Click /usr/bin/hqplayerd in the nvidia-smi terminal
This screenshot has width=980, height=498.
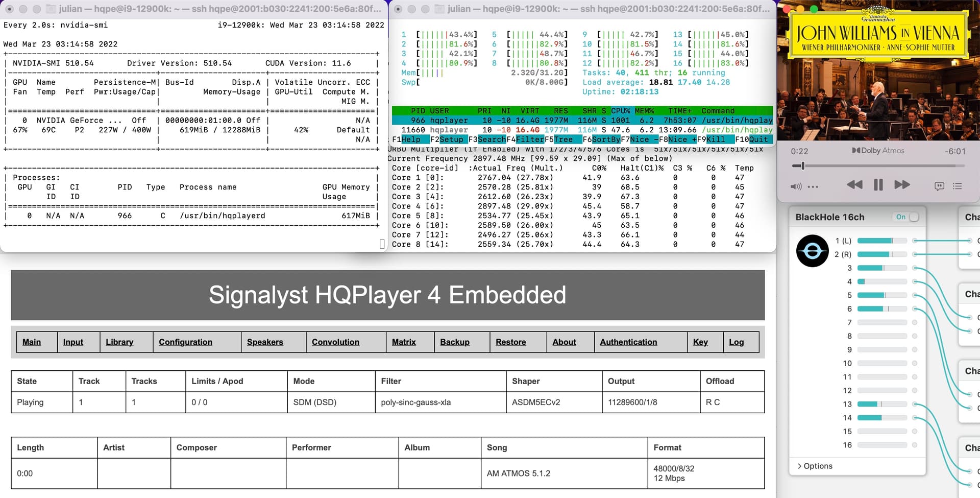pos(223,216)
